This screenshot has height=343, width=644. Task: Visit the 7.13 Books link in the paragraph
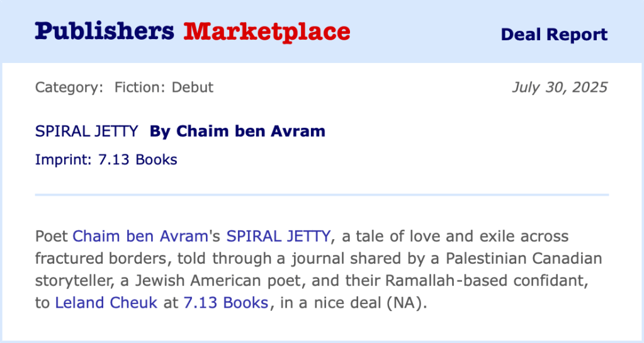tap(225, 302)
